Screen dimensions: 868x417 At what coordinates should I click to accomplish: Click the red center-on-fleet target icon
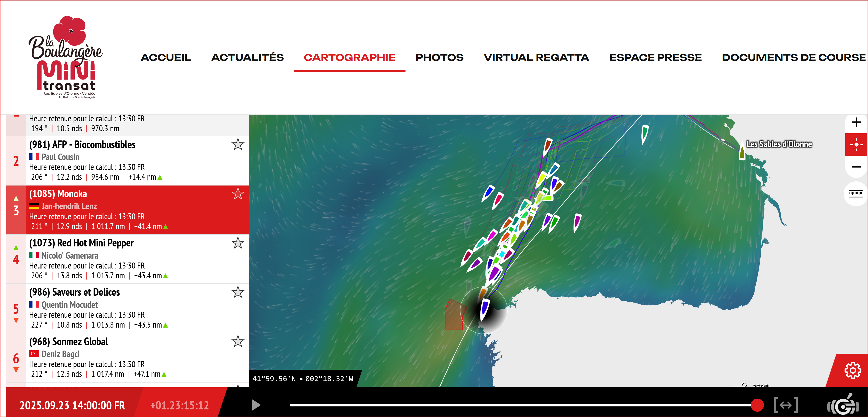pyautogui.click(x=856, y=145)
